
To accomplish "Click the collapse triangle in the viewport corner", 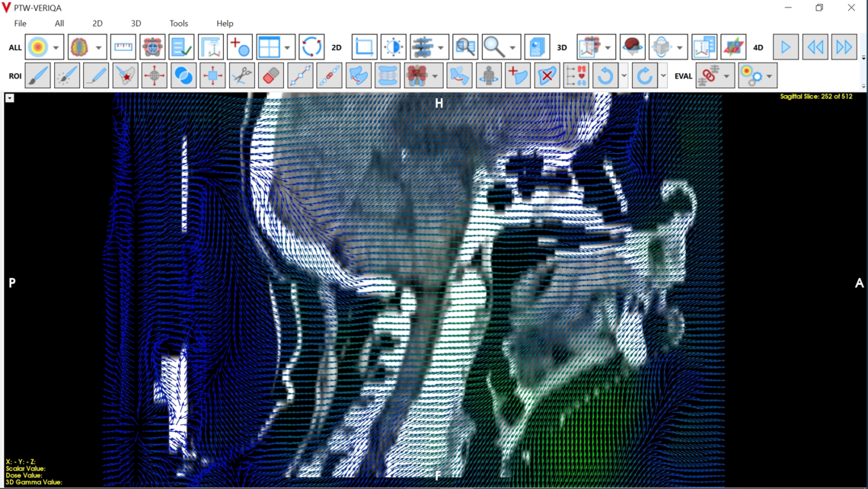I will [10, 97].
